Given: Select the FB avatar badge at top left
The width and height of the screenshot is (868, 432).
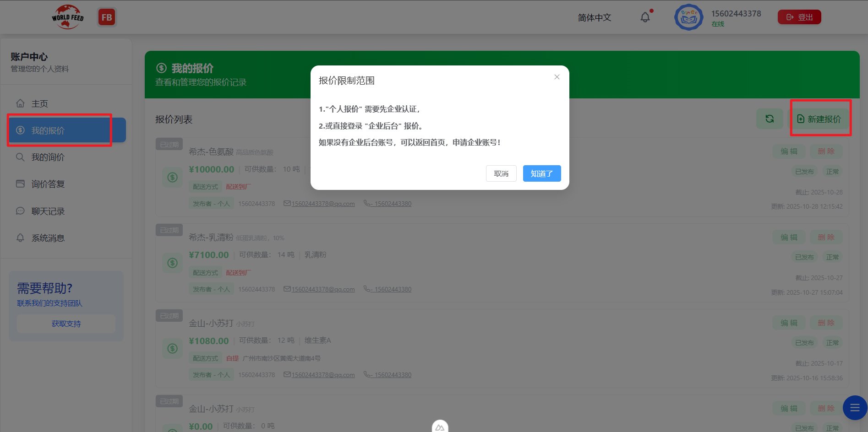Looking at the screenshot, I should tap(107, 16).
